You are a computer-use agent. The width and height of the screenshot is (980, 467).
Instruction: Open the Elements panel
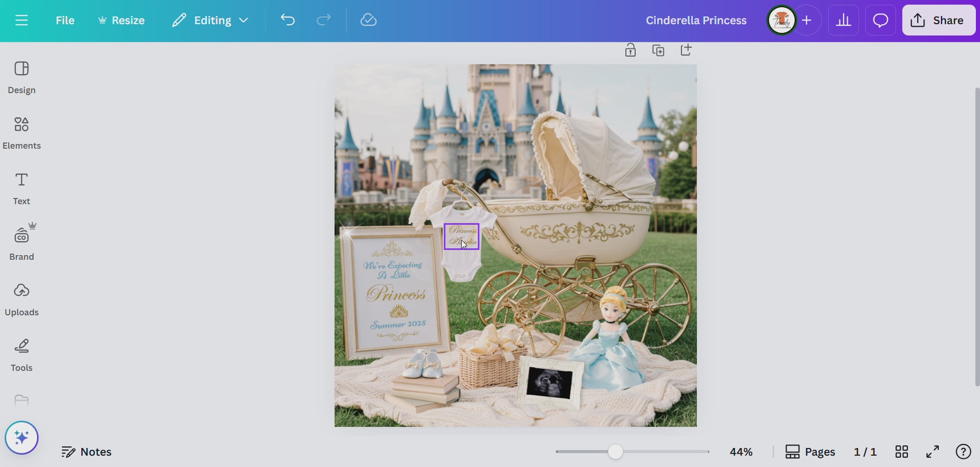22,133
